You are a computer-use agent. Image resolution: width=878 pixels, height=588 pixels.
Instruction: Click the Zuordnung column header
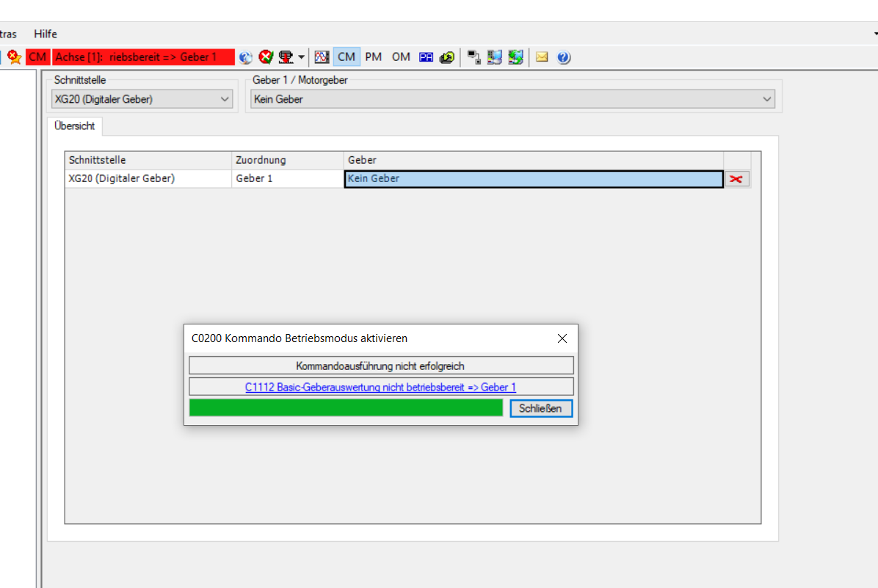(x=288, y=160)
